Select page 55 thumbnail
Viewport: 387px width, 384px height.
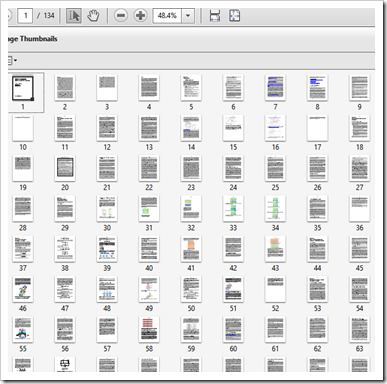(x=23, y=330)
